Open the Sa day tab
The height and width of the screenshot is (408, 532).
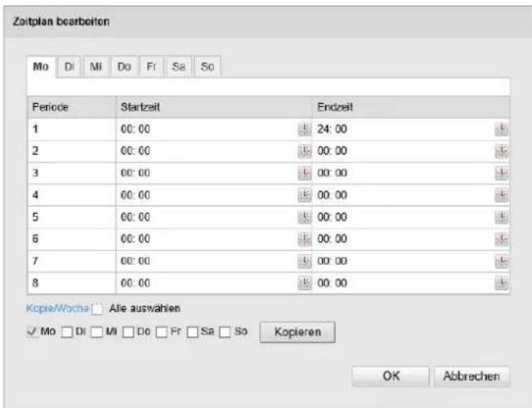[x=178, y=67]
